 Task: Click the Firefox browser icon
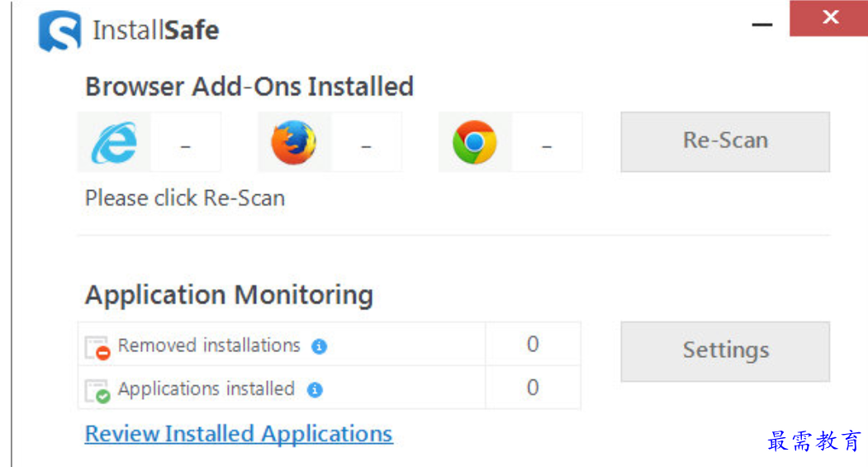(x=294, y=142)
